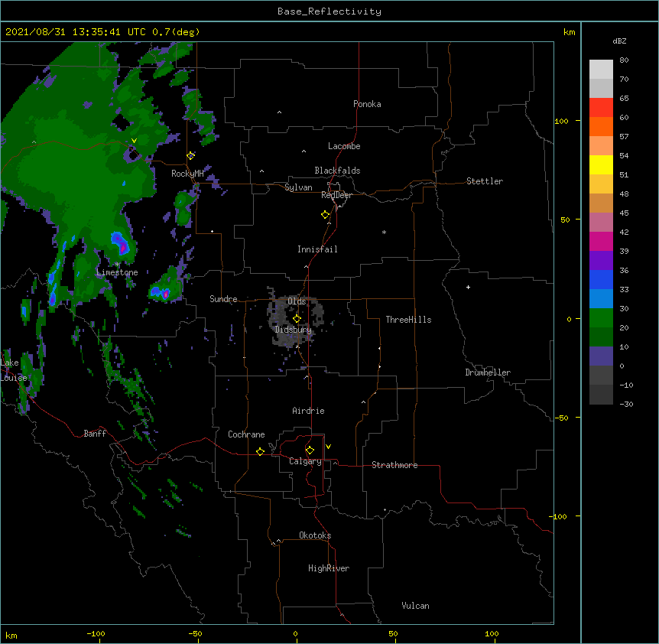Select the yellow diamond marker below Cochrane
Image resolution: width=659 pixels, height=644 pixels.
[x=260, y=451]
